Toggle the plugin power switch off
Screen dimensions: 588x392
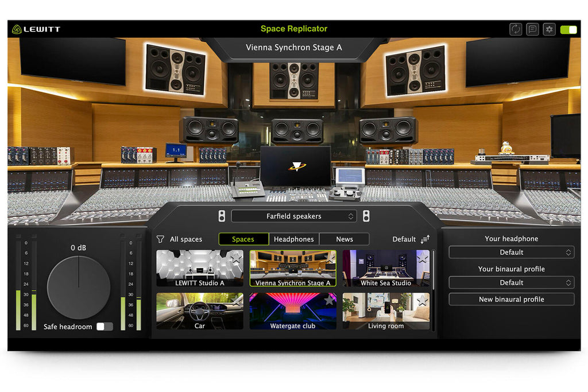click(568, 30)
